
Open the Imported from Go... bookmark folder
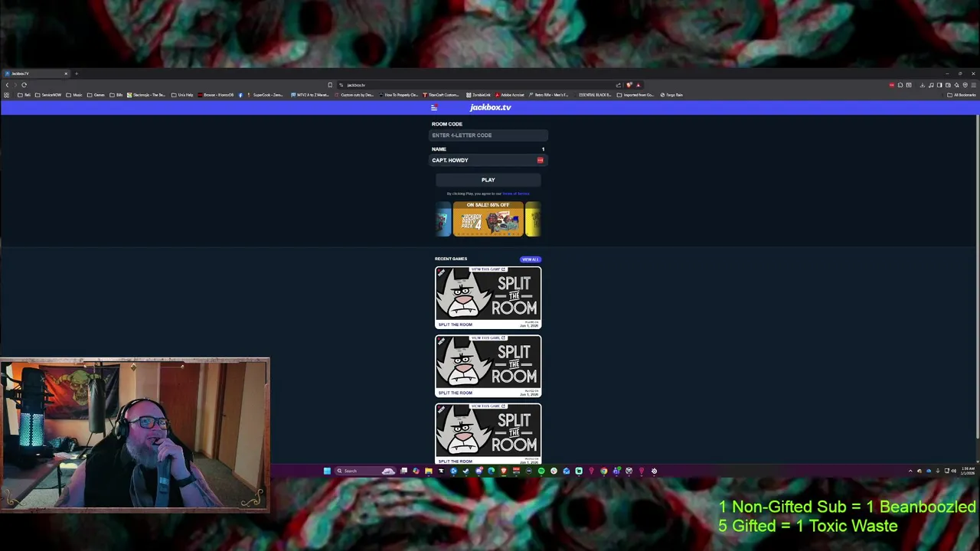pyautogui.click(x=635, y=95)
